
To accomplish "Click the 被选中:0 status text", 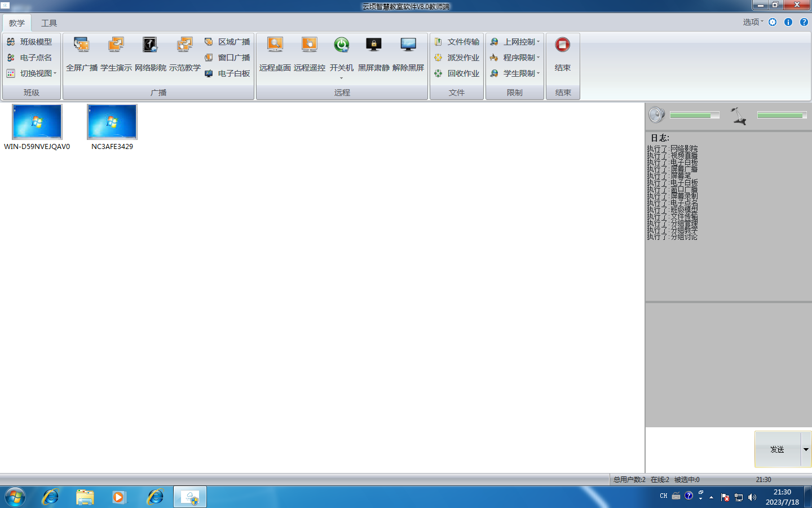I will click(687, 480).
